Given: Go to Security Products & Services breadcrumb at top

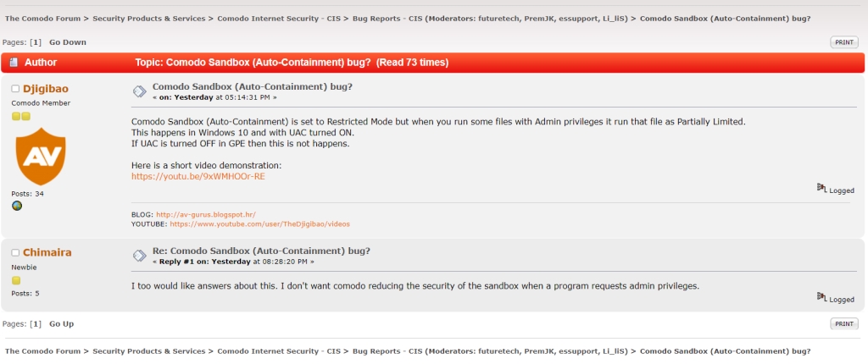Looking at the screenshot, I should click(x=148, y=19).
